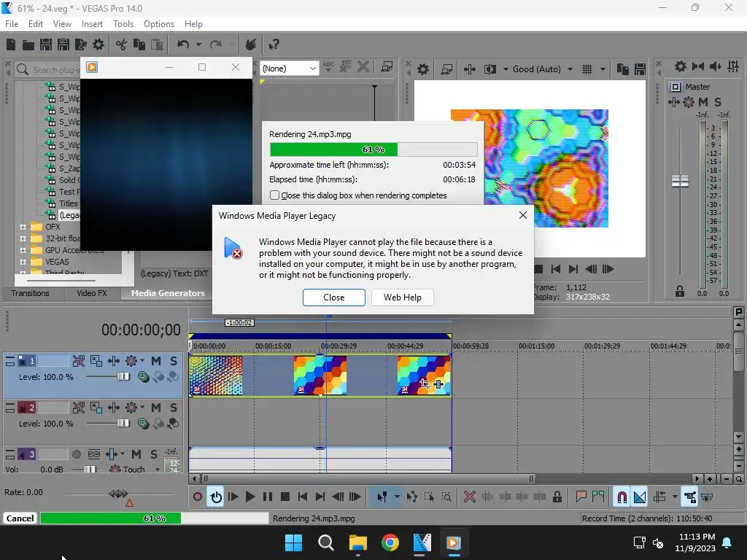Viewport: 747px width, 560px height.
Task: Expand the GPU Accelerated folder
Action: [x=23, y=250]
